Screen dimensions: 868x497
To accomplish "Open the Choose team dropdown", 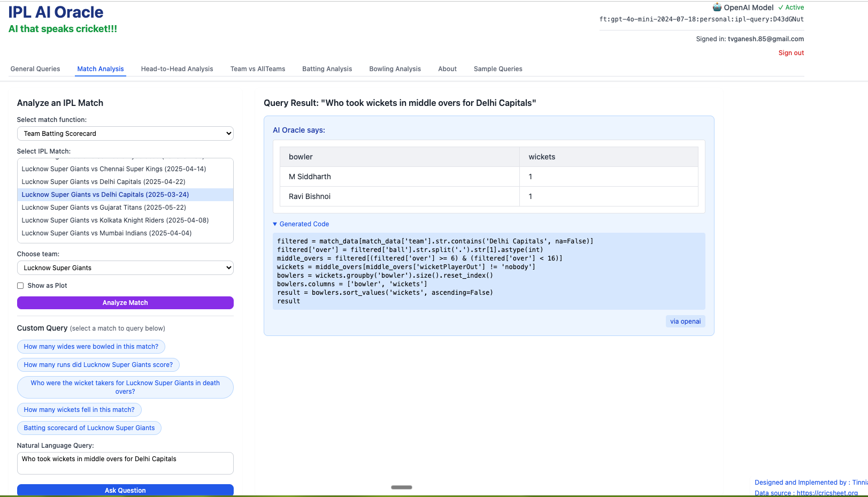I will click(x=125, y=268).
